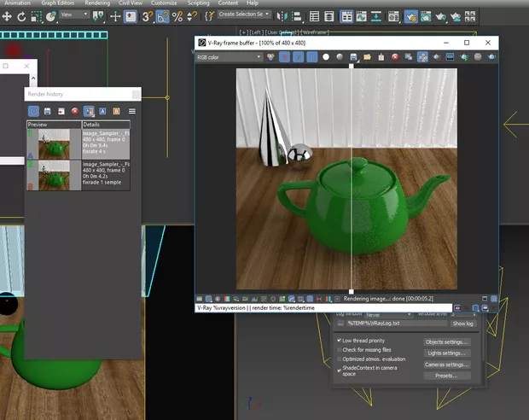This screenshot has width=529, height=420.
Task: Select the first render history thumbnail
Action: [x=53, y=144]
